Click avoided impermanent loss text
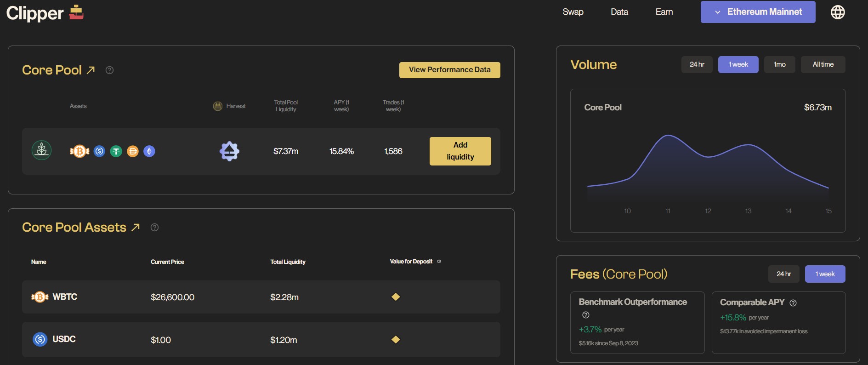868x365 pixels. tap(764, 331)
